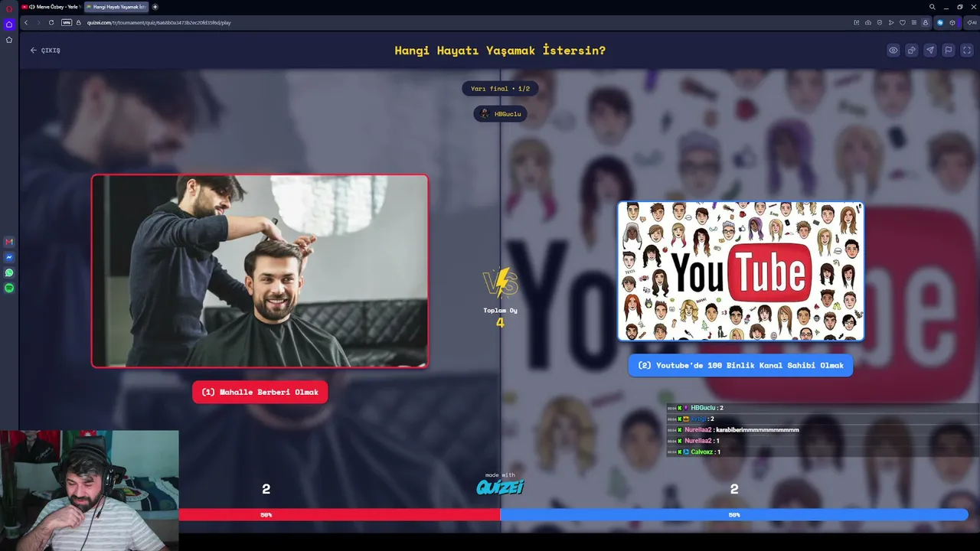
Task: Open the Opera menu logo
Action: (x=9, y=9)
